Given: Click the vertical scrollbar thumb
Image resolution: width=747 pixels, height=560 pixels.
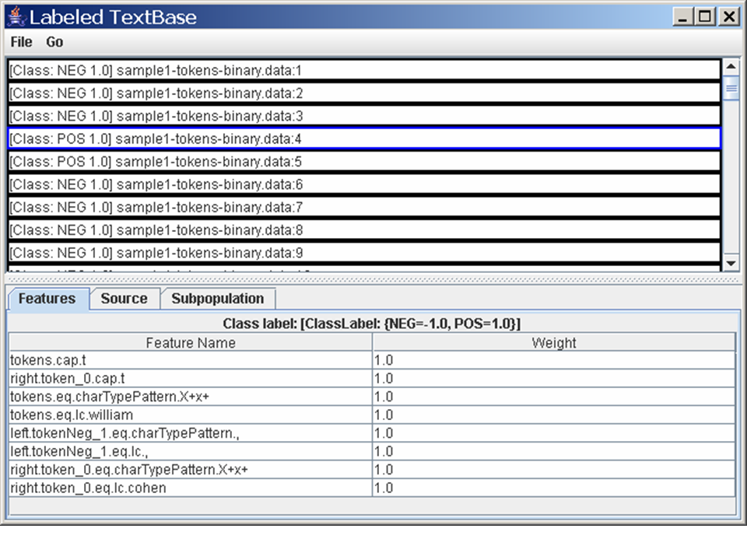Looking at the screenshot, I should coord(731,87).
